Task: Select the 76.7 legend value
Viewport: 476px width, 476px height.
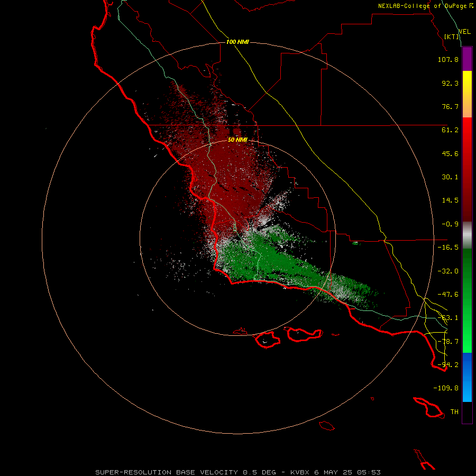Action: [x=450, y=106]
